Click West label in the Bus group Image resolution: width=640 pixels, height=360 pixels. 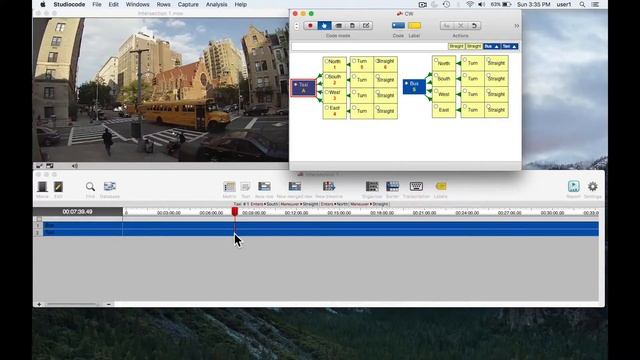(444, 94)
